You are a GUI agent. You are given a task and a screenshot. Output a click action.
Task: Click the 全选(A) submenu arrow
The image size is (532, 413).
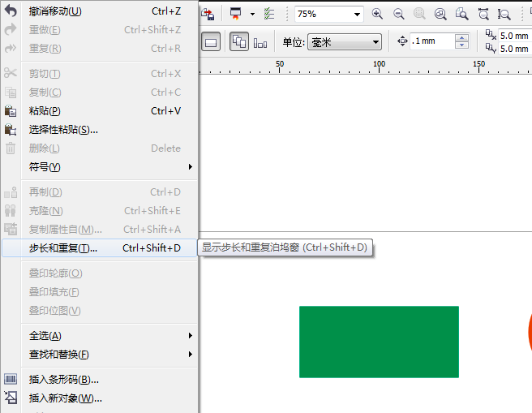tap(191, 335)
